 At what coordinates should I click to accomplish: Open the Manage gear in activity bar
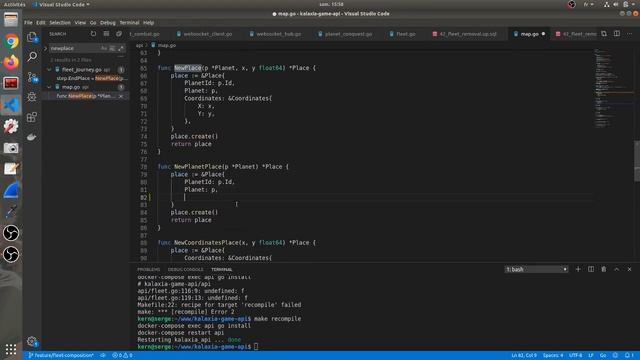click(x=32, y=341)
